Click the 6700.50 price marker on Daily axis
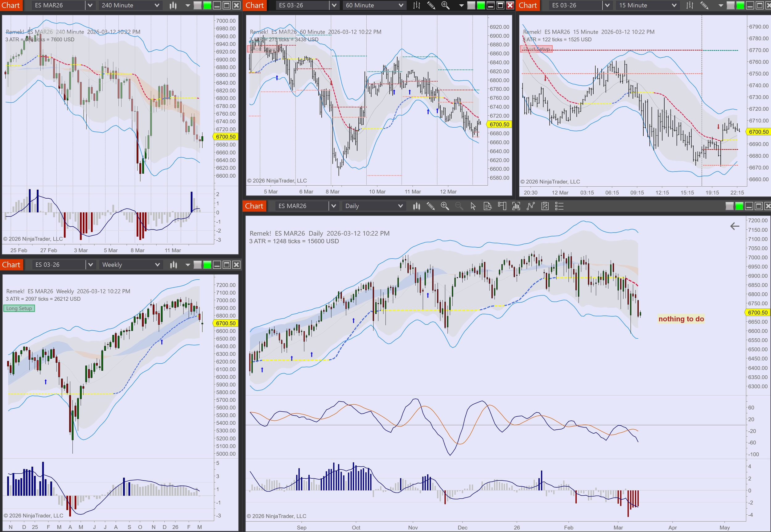This screenshot has height=532, width=771. (757, 313)
